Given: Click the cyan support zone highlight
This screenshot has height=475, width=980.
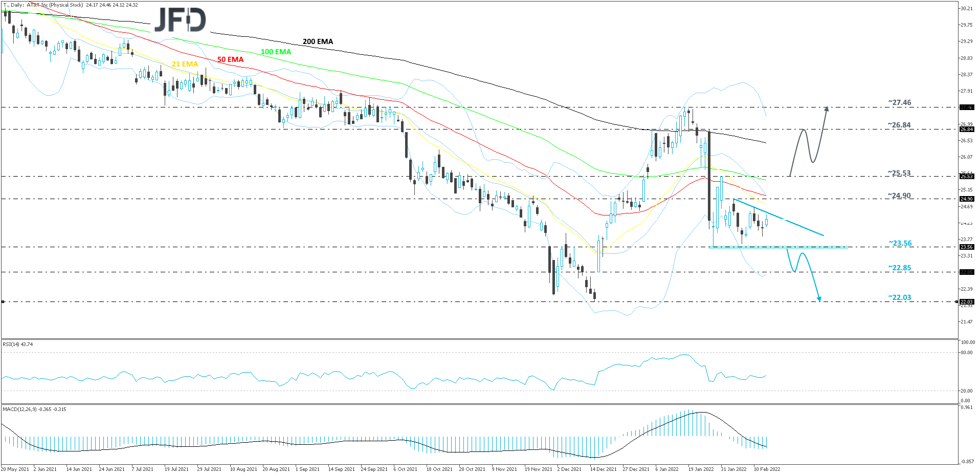Looking at the screenshot, I should [x=777, y=248].
